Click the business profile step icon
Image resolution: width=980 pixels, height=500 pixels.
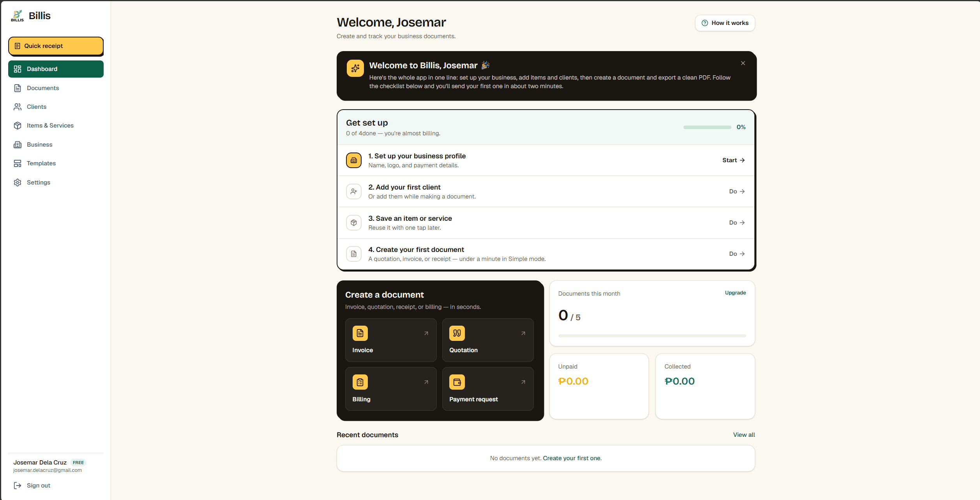coord(353,160)
